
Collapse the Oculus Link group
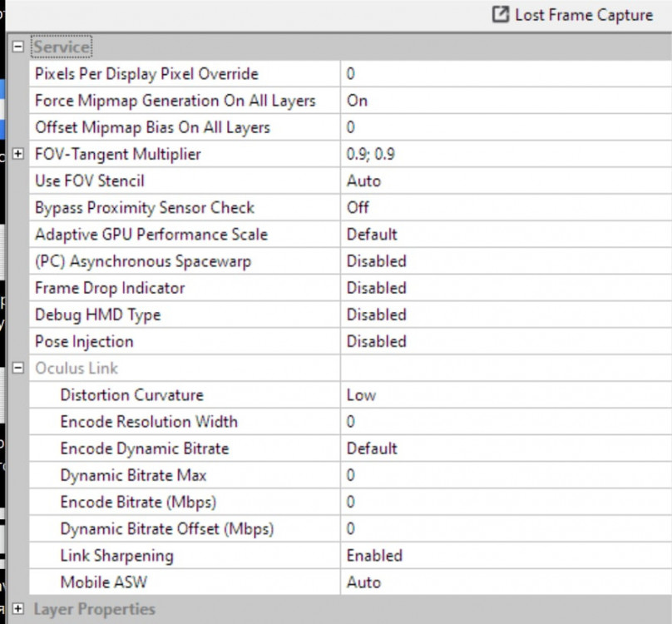tap(18, 368)
